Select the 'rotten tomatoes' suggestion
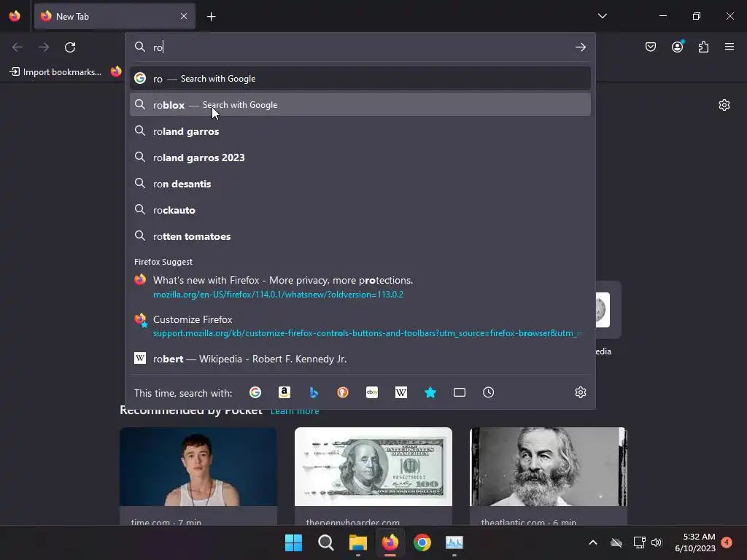 click(x=360, y=236)
